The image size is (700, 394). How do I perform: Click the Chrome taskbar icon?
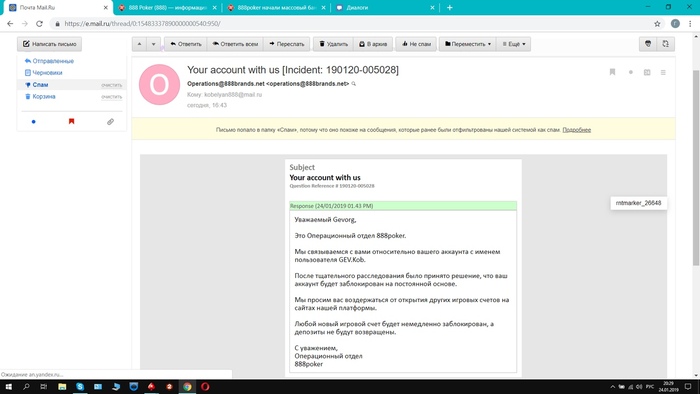(x=187, y=386)
